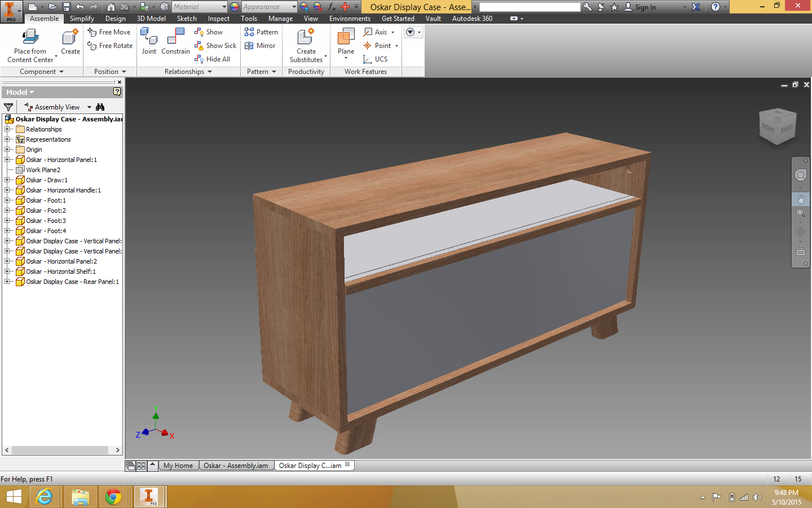Image resolution: width=812 pixels, height=508 pixels.
Task: Open Chrome from the Windows taskbar
Action: click(113, 497)
